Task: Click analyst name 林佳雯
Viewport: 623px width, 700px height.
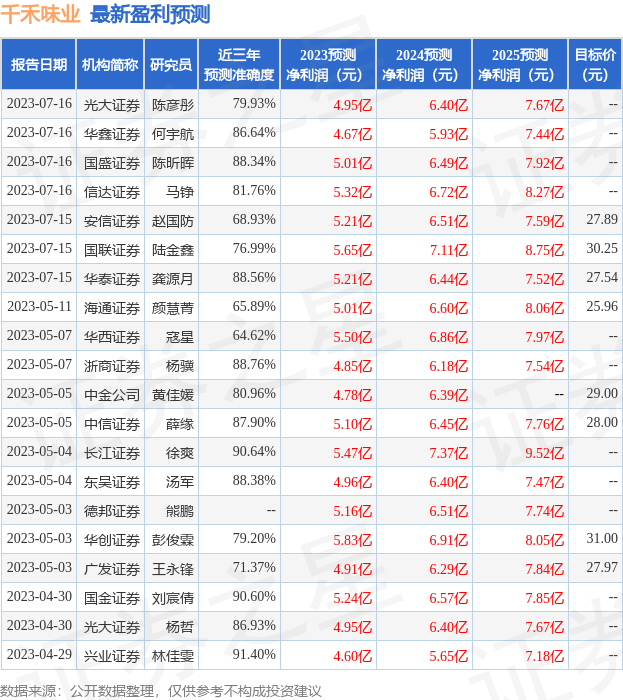Action: coord(173,656)
